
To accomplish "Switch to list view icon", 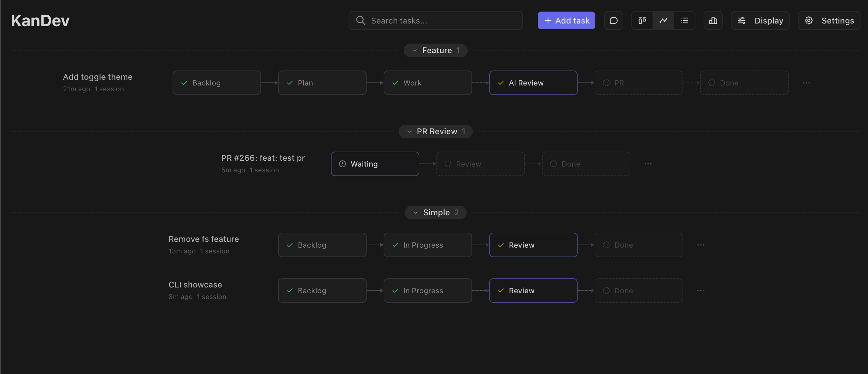I will tap(685, 20).
